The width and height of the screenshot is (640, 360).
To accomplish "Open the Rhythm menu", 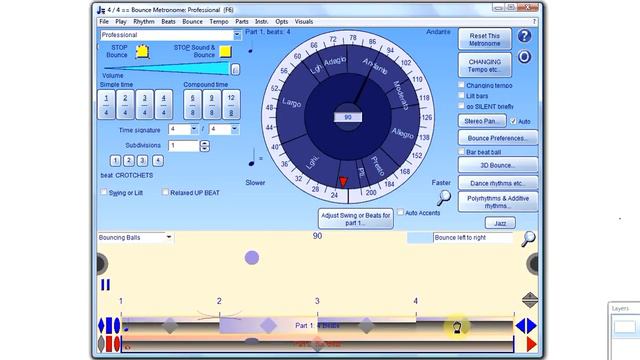I will click(x=144, y=22).
